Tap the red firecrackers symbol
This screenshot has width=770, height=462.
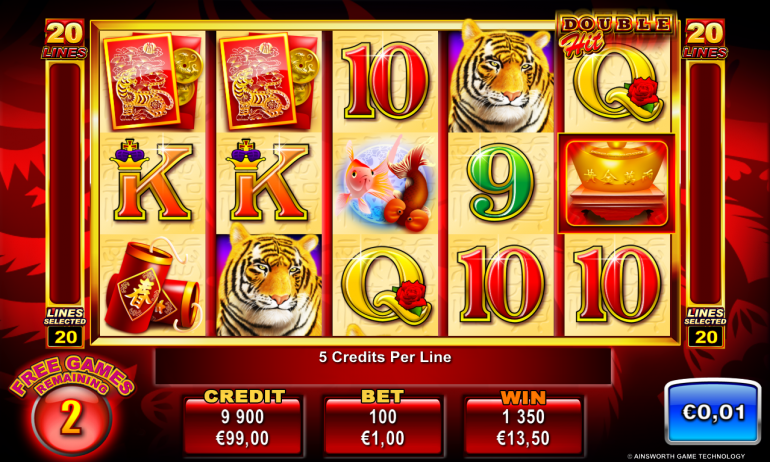pyautogui.click(x=152, y=286)
